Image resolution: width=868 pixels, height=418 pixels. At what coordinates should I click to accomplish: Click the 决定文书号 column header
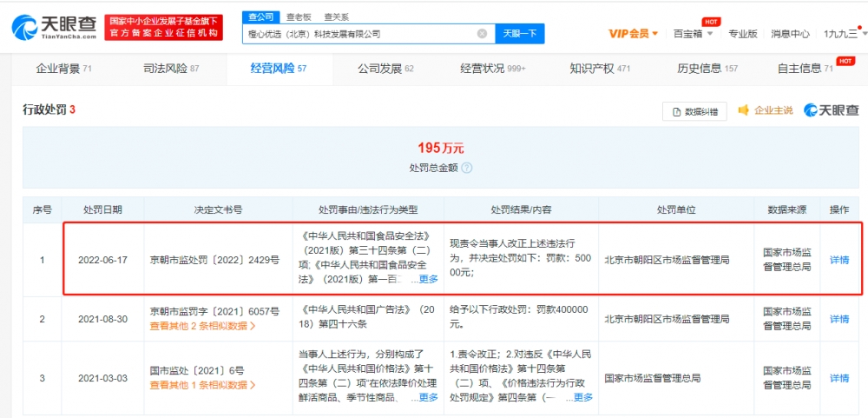218,210
